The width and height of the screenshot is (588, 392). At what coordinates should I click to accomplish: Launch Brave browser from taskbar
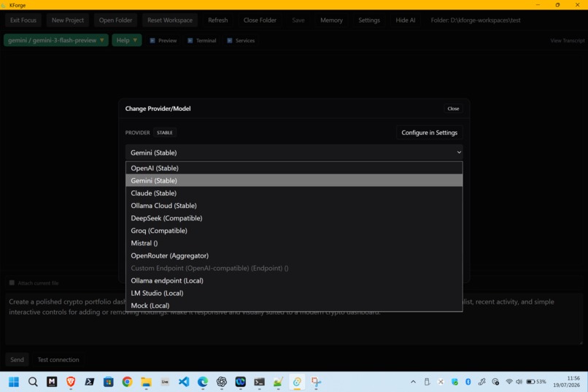71,382
